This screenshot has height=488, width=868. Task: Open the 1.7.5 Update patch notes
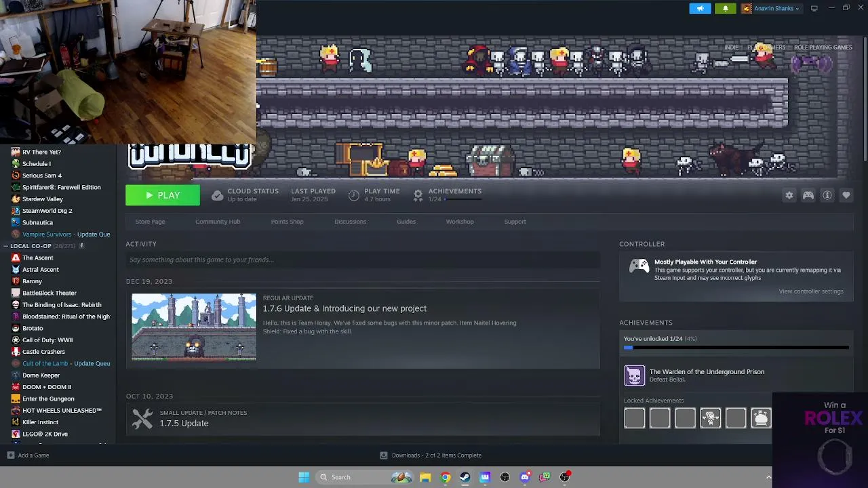[x=184, y=423]
